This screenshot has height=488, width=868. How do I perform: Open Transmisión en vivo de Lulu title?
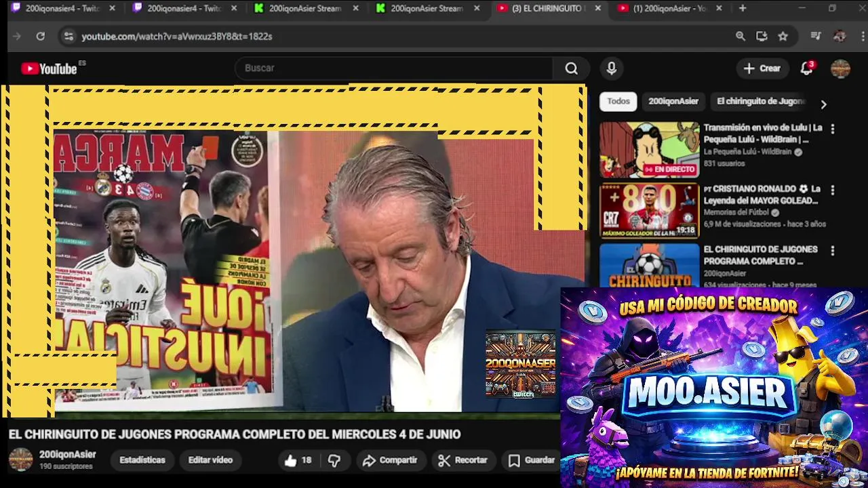763,134
